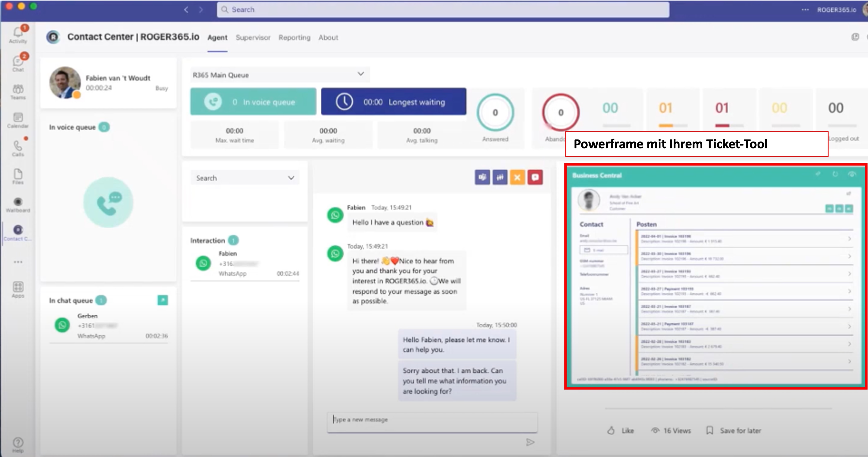Open the R365 Main Queue dropdown
Image resolution: width=868 pixels, height=457 pixels.
[x=280, y=74]
